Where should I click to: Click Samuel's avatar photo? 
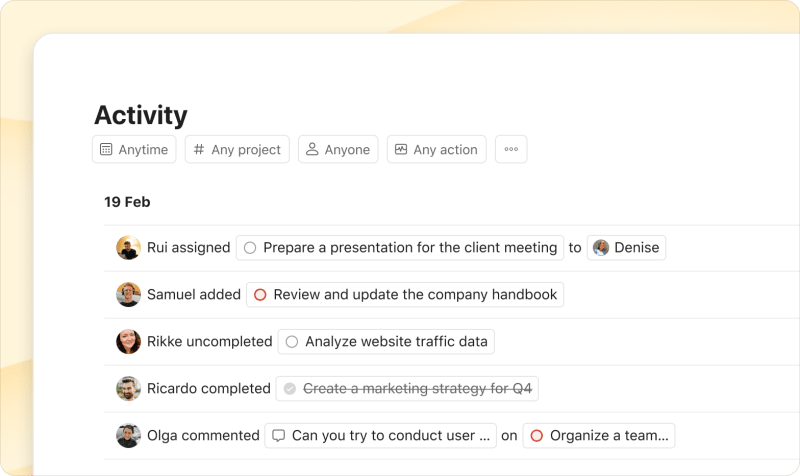point(129,294)
